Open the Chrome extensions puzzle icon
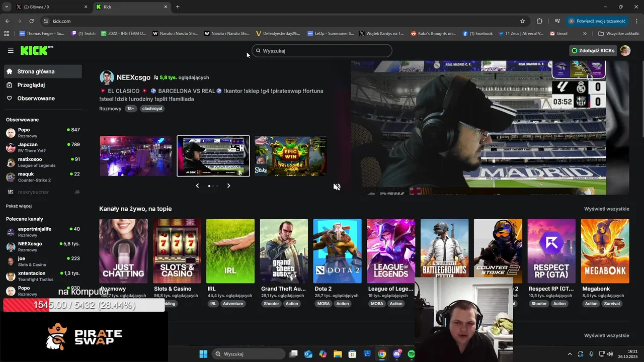644x362 pixels. click(539, 21)
